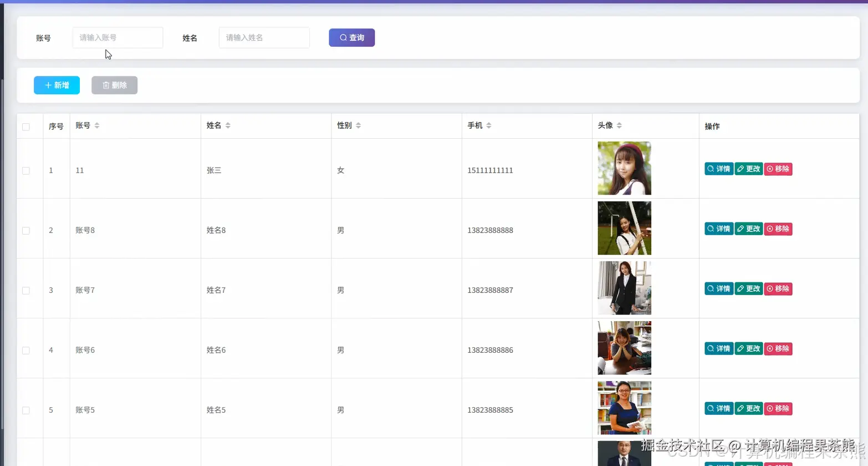868x466 pixels.
Task: Click 移除 remove for 张三
Action: [778, 169]
